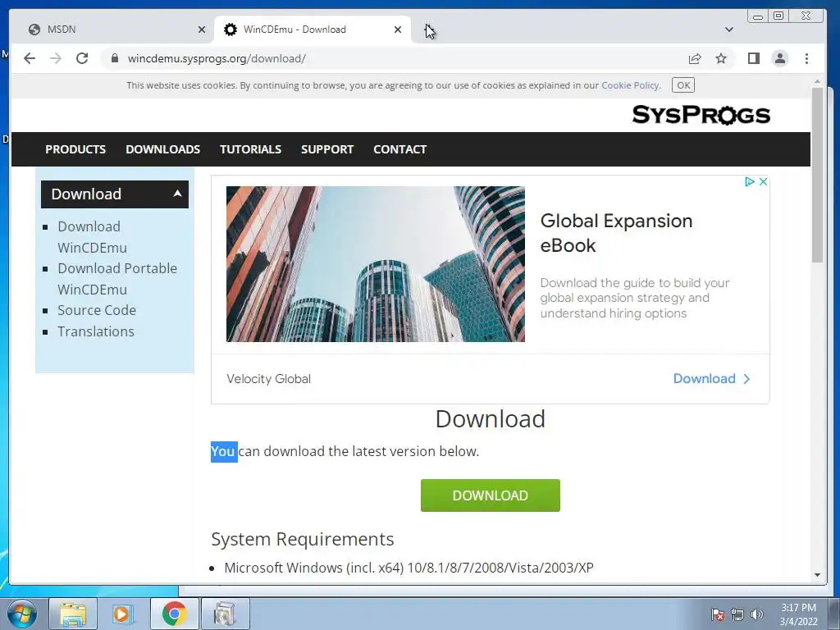Click the Global Expansion eBook ad headline

[x=616, y=233]
